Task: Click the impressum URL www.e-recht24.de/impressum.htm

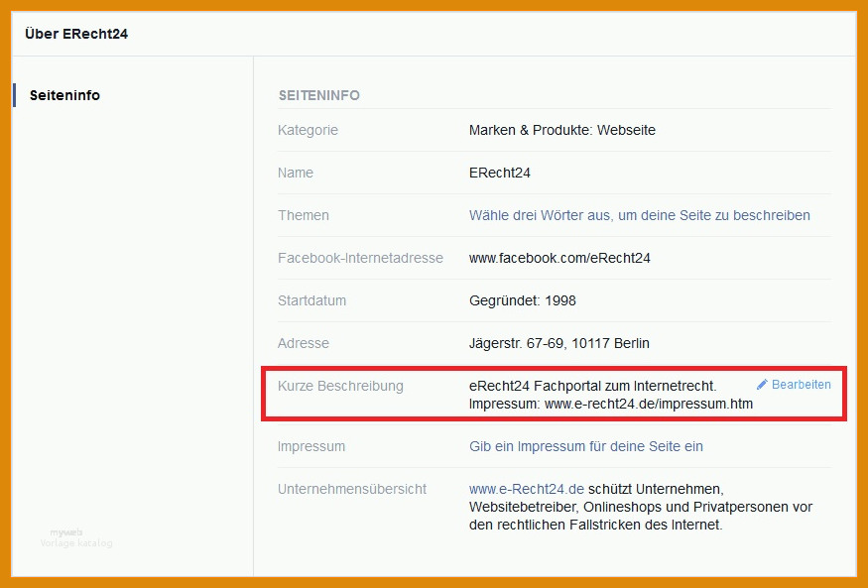Action: [648, 404]
